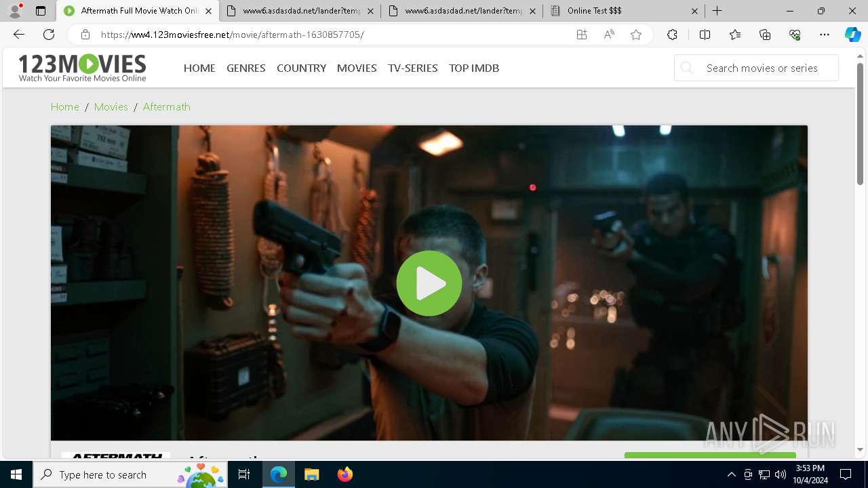Switch to the second asdasdad.net lander tab
The height and width of the screenshot is (488, 868).
[x=462, y=11]
